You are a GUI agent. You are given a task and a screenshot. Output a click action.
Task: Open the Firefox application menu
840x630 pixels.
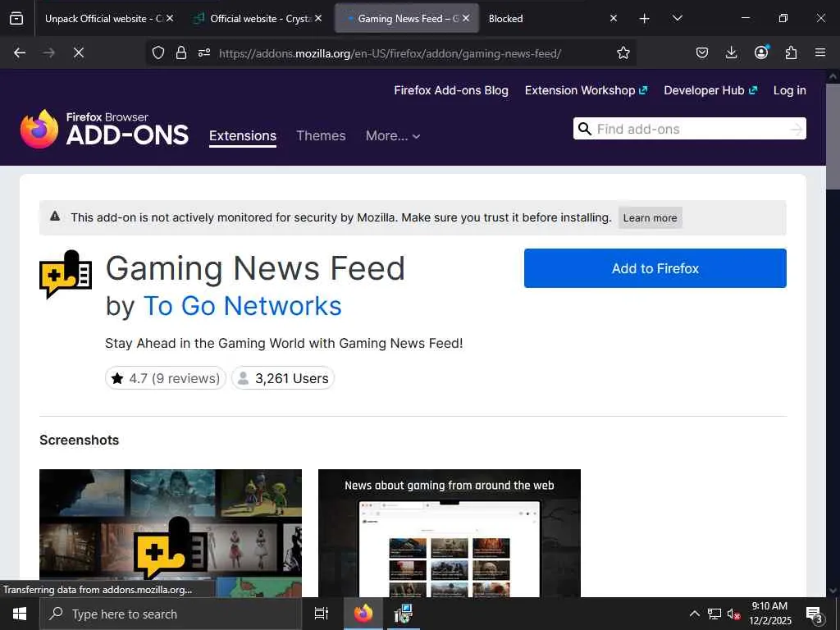[820, 52]
